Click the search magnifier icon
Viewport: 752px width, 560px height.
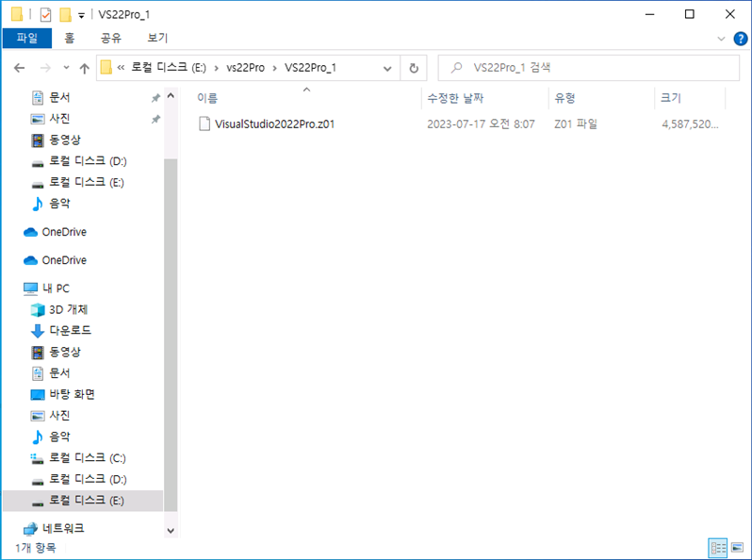point(456,68)
